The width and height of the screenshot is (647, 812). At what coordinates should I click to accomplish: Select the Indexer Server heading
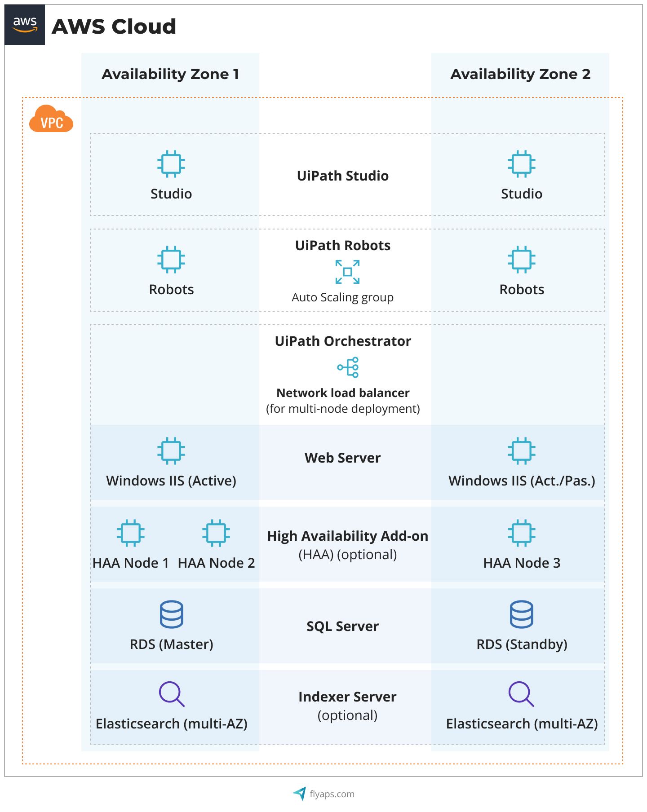348,697
